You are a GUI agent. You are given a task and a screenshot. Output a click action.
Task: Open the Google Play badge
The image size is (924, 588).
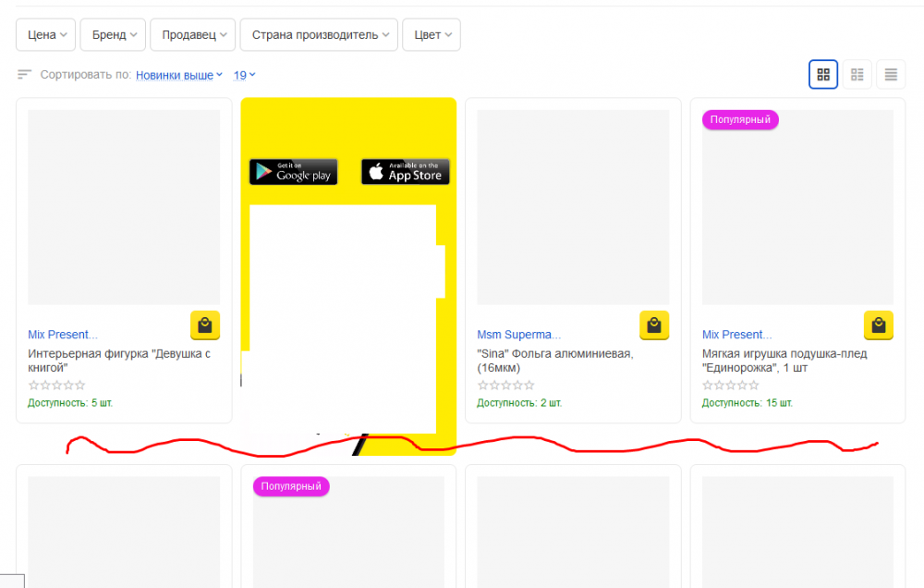click(x=293, y=172)
